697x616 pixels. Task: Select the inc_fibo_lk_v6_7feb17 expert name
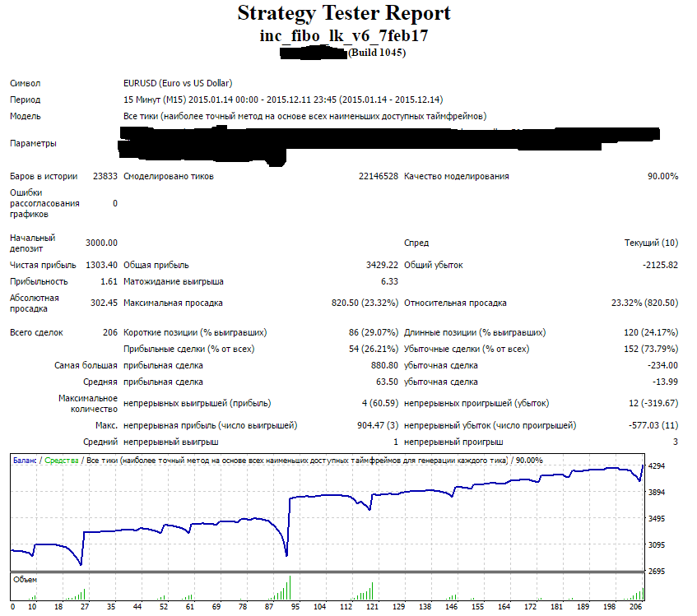pos(344,35)
